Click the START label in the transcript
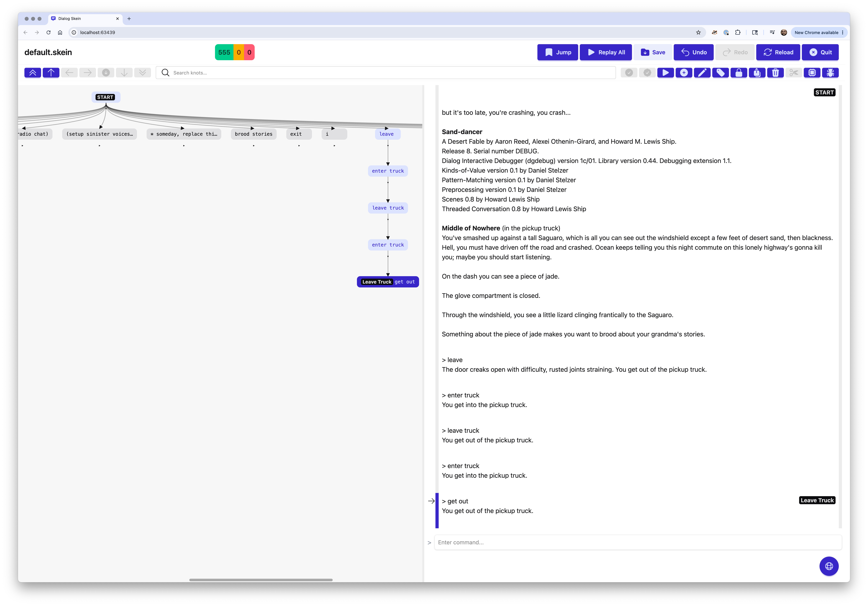Screen dimensions: 868x606 pos(824,93)
